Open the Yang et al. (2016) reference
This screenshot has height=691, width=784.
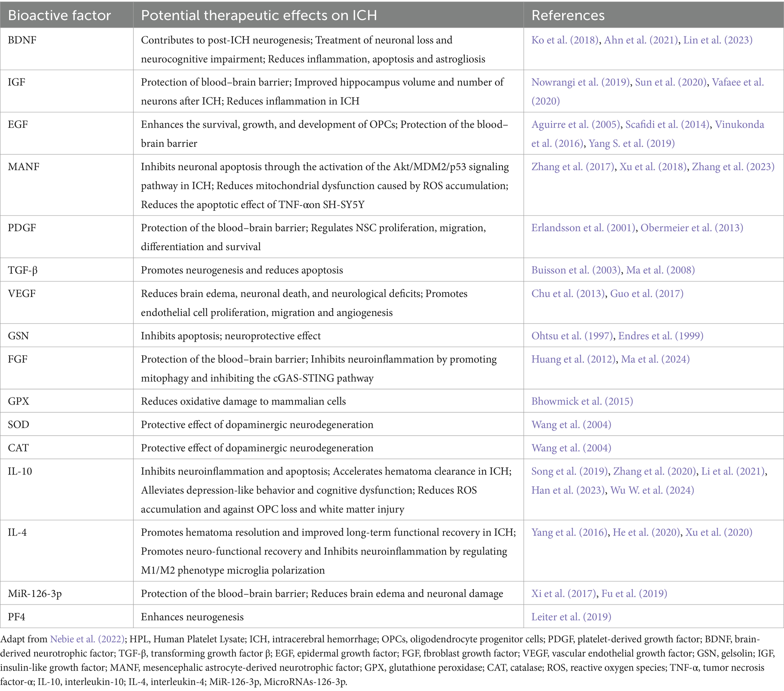570,532
